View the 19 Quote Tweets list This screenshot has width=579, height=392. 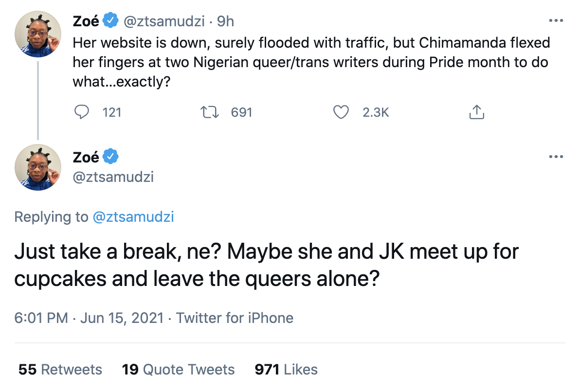(179, 370)
